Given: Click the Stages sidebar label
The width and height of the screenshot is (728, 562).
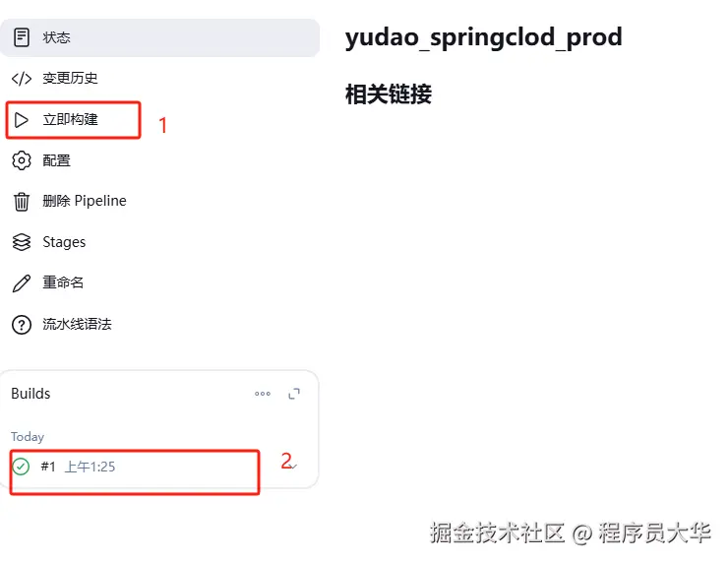Looking at the screenshot, I should [64, 242].
